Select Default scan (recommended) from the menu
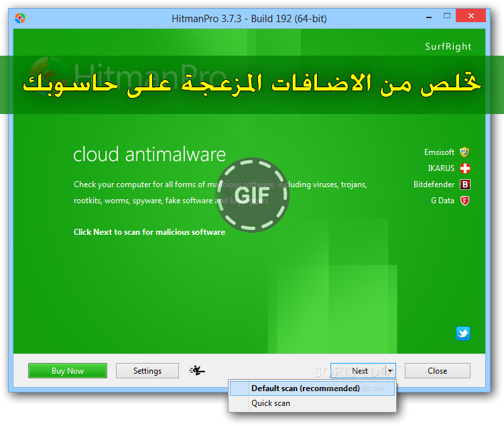This screenshot has width=504, height=426. click(306, 388)
